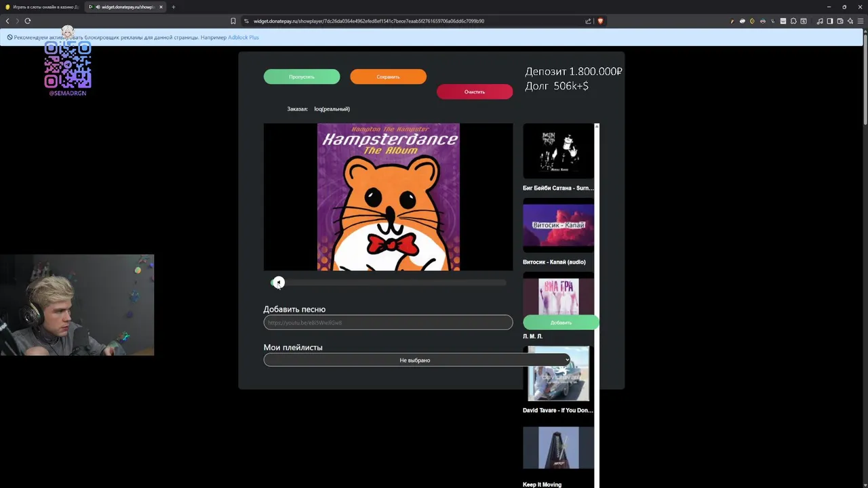Click the green Добавить button on Л. М. Л.

561,323
